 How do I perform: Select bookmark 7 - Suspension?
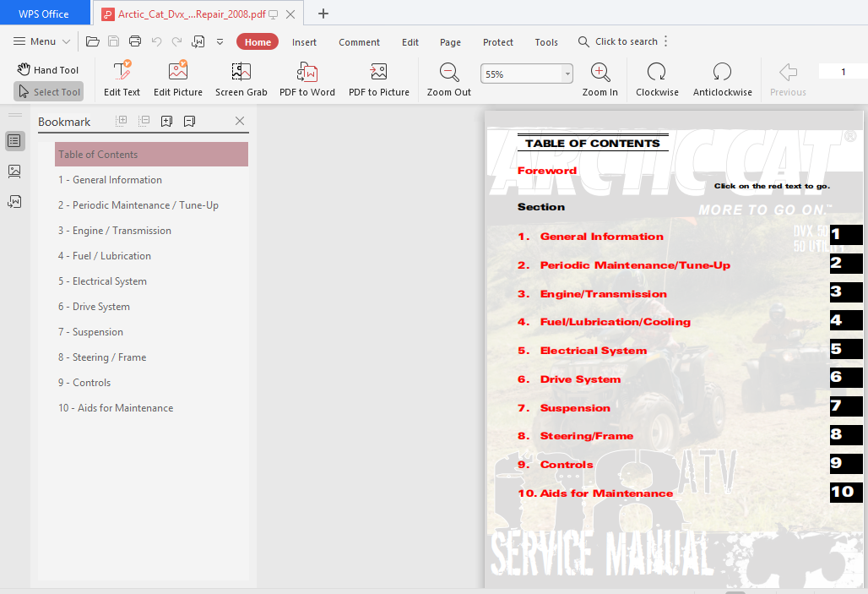click(91, 332)
